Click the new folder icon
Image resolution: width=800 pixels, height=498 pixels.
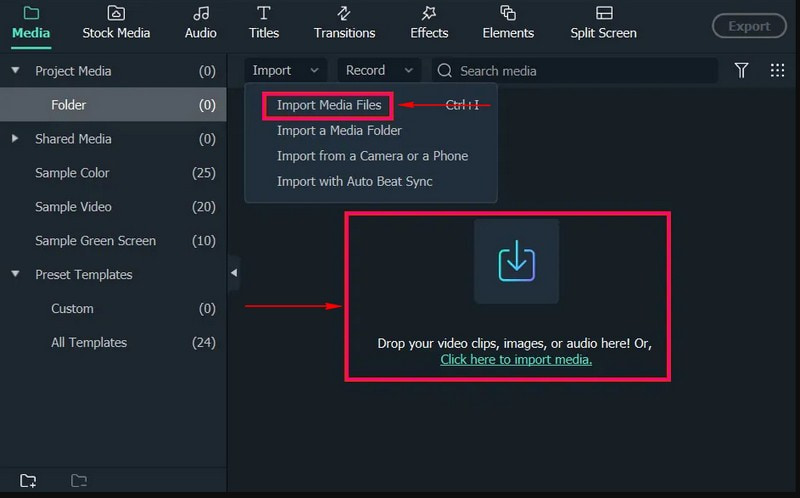tap(28, 481)
